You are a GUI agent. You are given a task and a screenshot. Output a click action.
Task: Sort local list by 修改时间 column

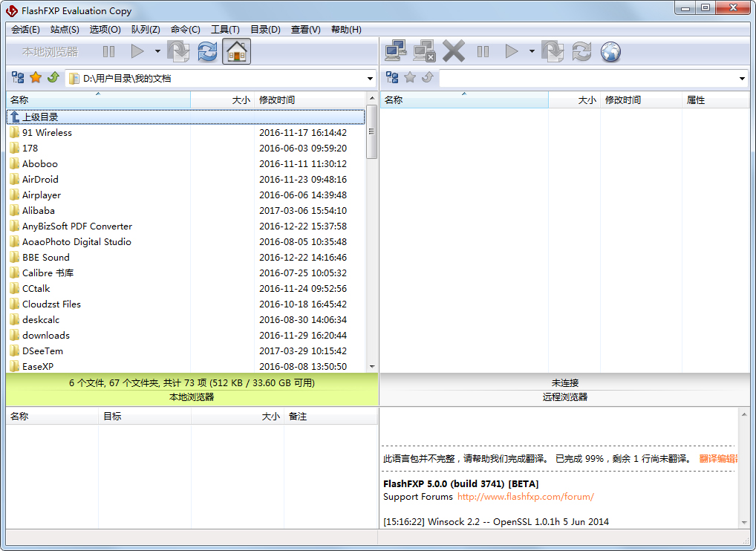310,100
